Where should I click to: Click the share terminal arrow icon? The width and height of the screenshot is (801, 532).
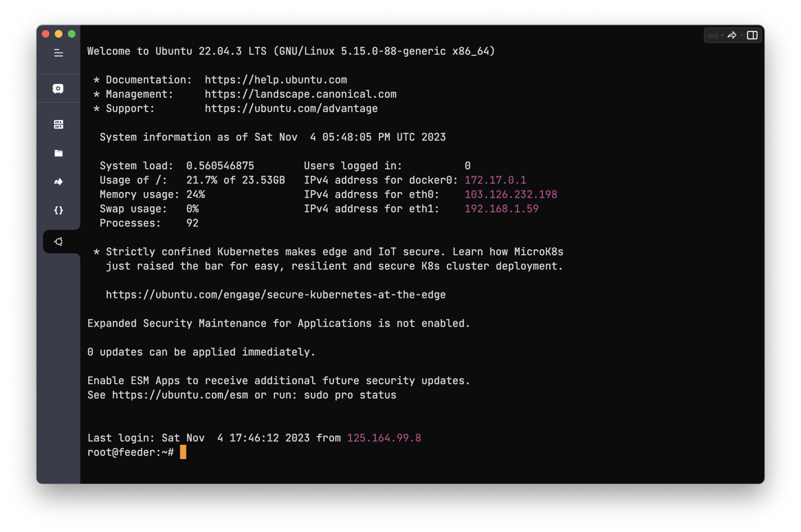[732, 35]
